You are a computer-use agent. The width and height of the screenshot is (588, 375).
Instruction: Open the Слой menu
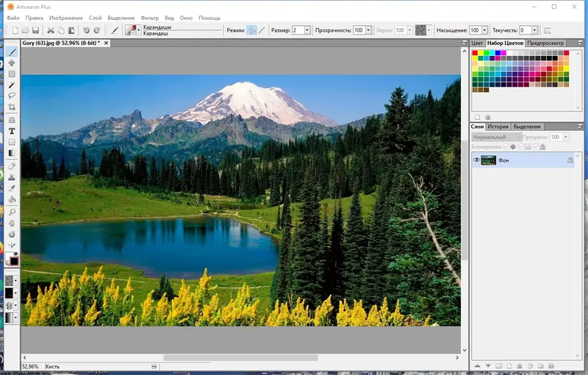pos(96,18)
